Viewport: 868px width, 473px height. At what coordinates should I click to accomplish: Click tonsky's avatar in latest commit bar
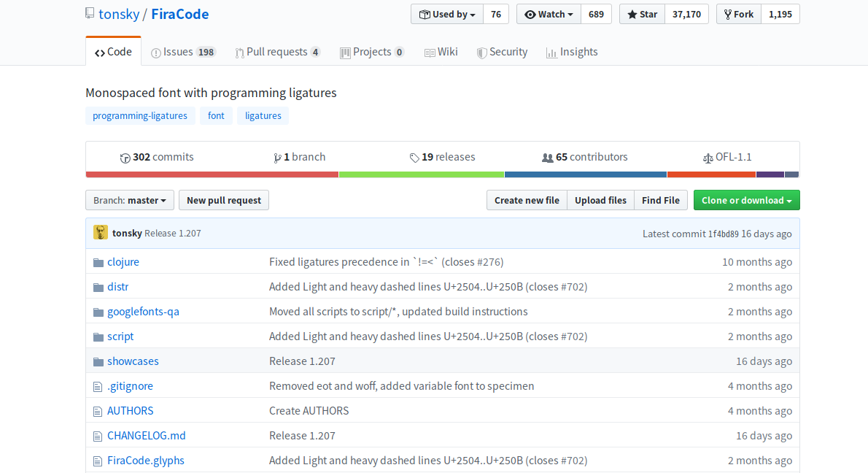pos(101,233)
